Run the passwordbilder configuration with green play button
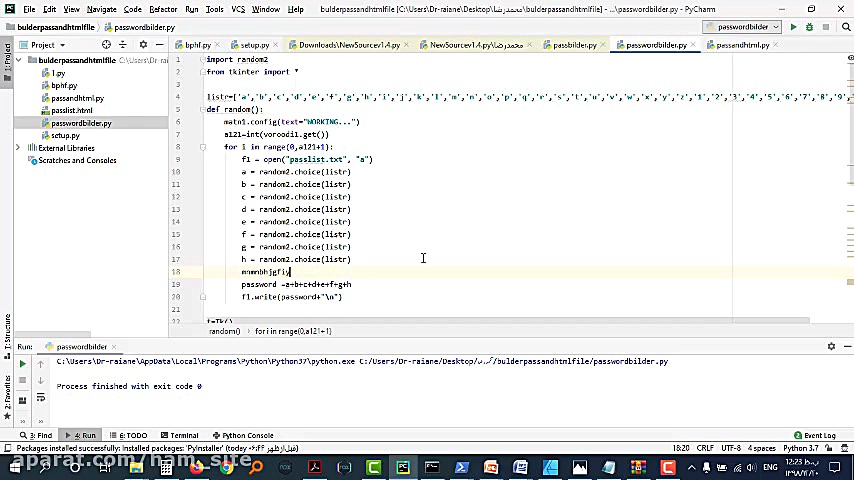This screenshot has width=854, height=480. [793, 27]
